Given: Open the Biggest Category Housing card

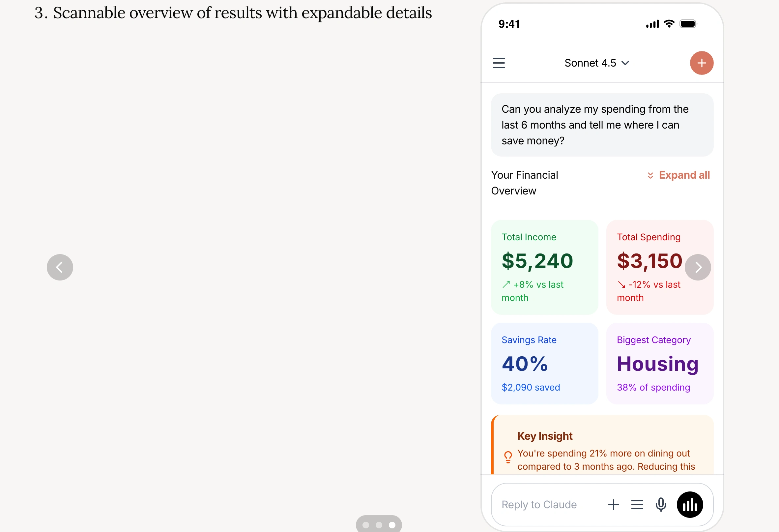Looking at the screenshot, I should tap(660, 363).
